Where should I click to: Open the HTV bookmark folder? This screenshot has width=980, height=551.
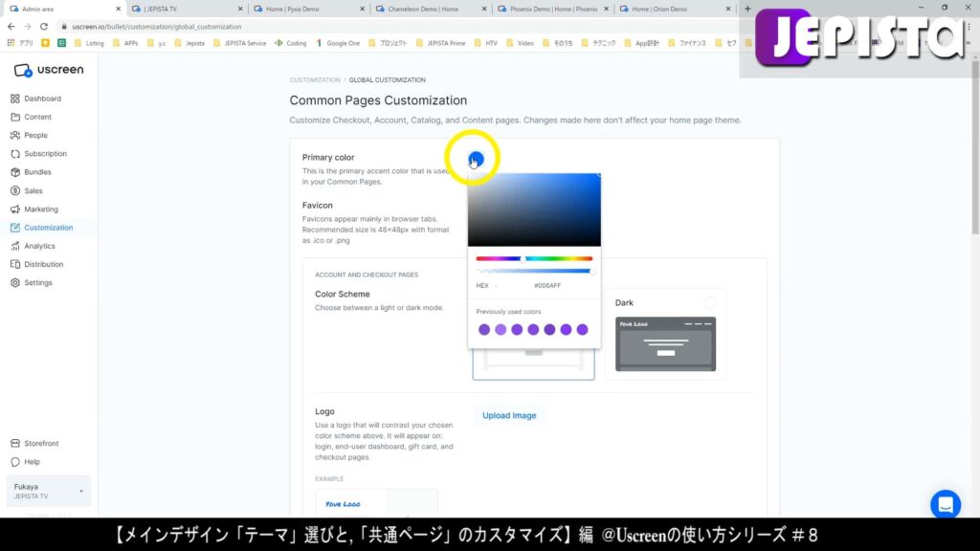486,43
